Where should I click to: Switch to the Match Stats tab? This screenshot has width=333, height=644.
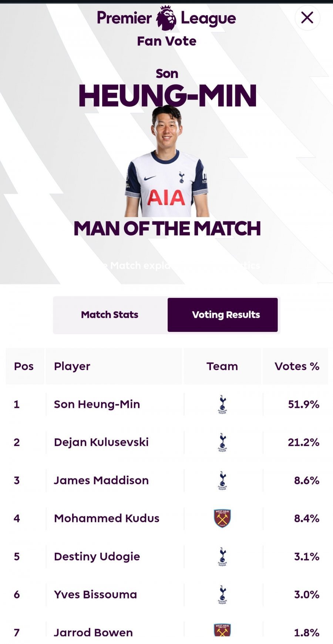110,315
